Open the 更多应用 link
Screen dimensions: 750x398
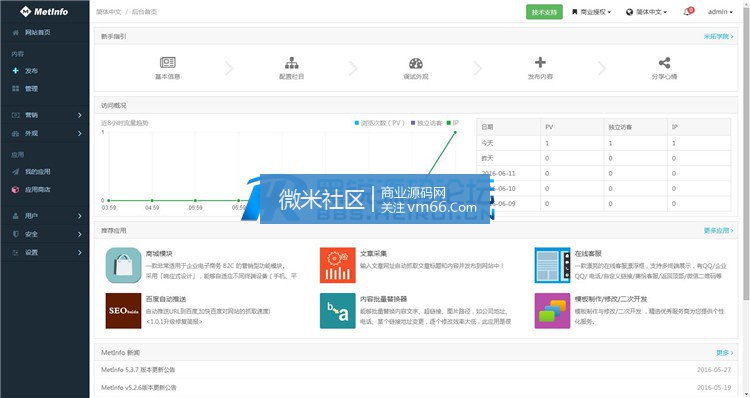(718, 231)
